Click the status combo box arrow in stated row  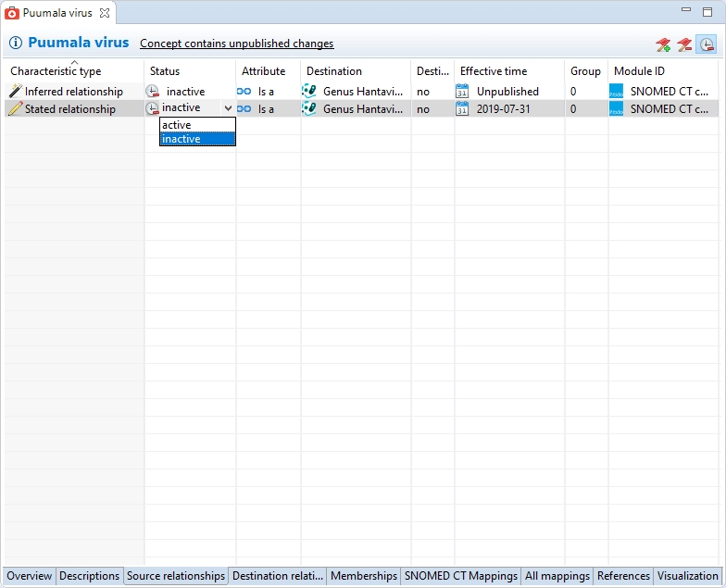coord(228,108)
